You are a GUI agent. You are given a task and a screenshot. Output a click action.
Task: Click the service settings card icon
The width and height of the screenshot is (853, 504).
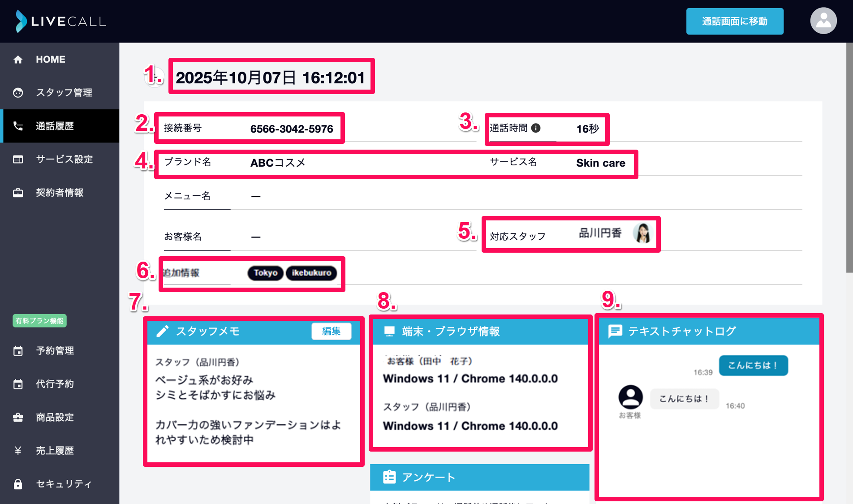click(18, 159)
